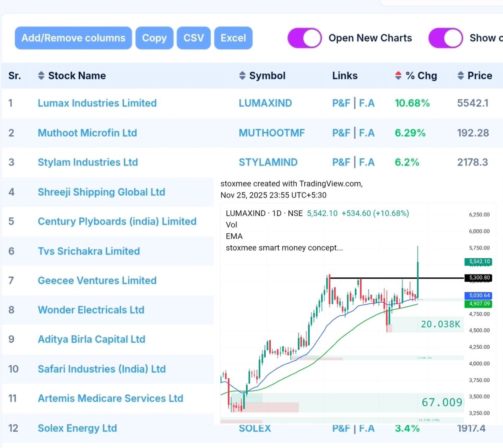Viewport: 503px width, 448px height.
Task: Export the table as CSV
Action: (194, 38)
